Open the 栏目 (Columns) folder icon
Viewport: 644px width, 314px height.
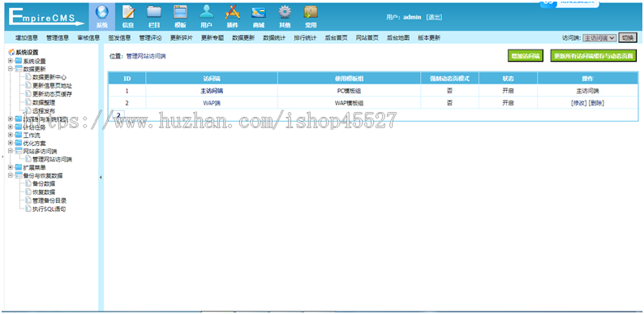(x=154, y=13)
